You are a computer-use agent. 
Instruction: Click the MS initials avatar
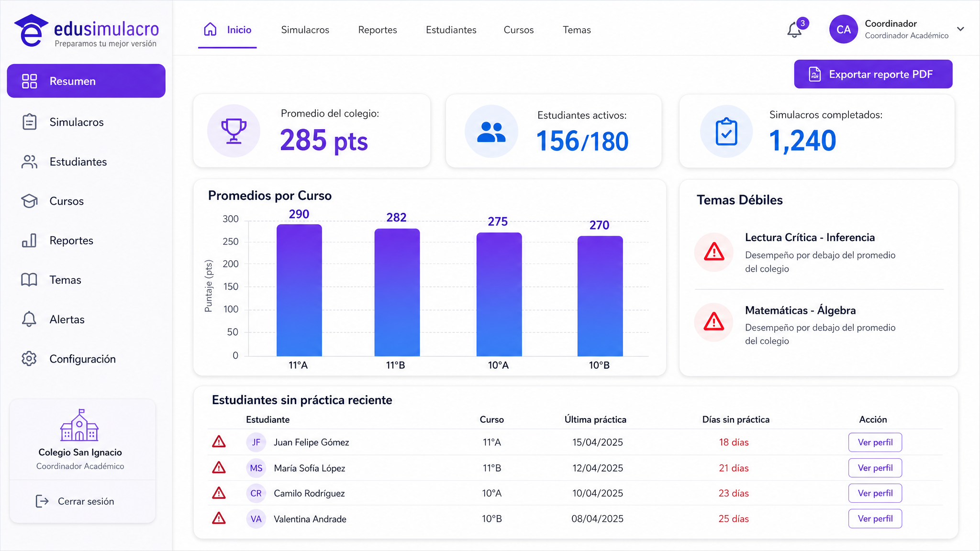point(256,468)
